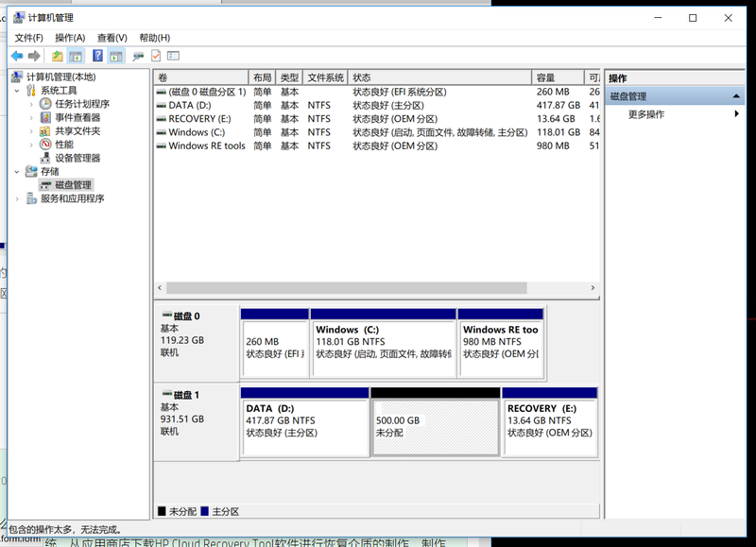
Task: Collapse the 系统工具 tree node
Action: click(17, 91)
